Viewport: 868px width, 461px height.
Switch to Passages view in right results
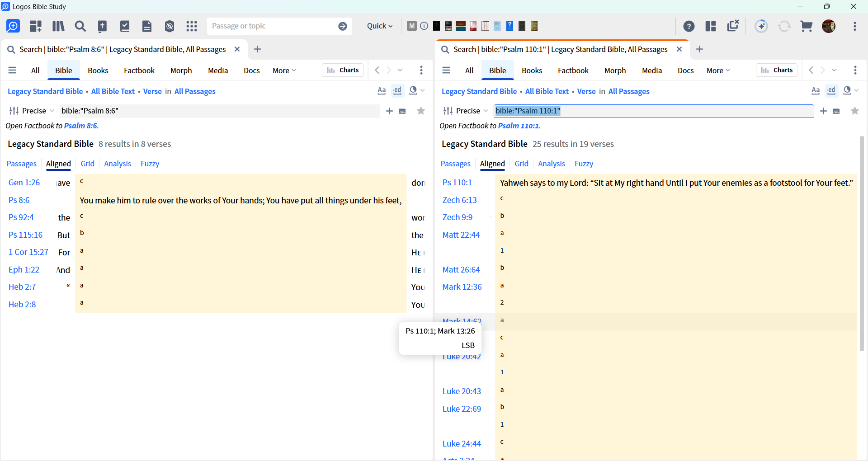[x=455, y=164]
